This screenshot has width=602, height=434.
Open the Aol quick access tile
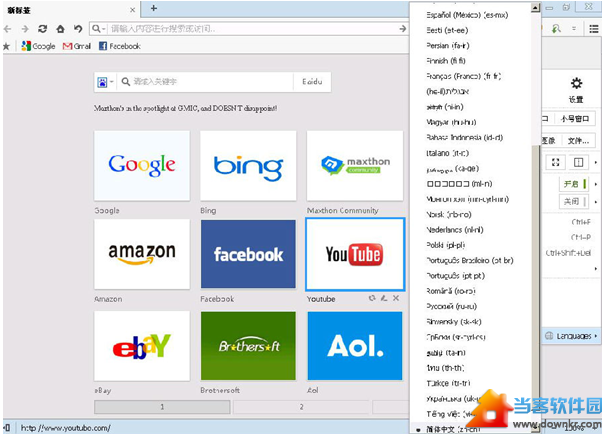click(355, 346)
